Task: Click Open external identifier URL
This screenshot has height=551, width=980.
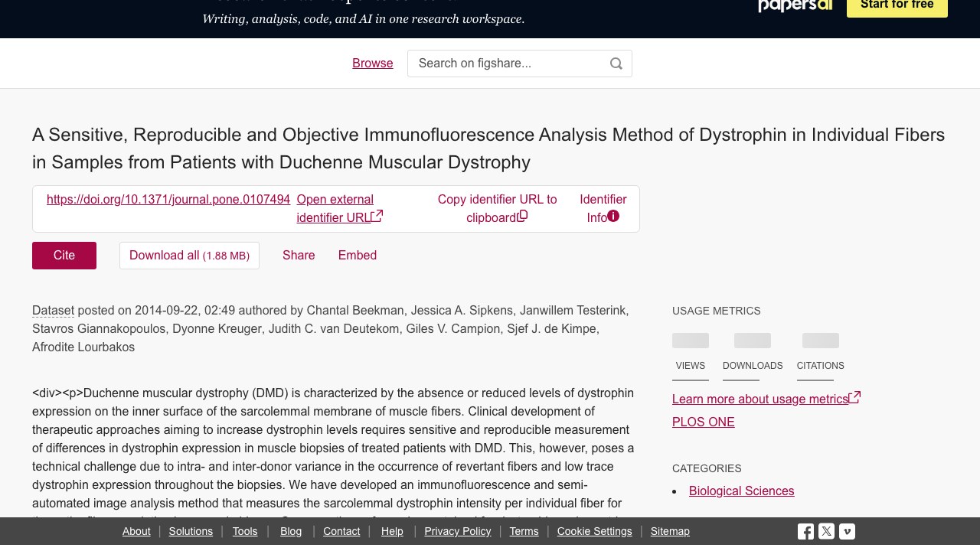Action: click(x=339, y=208)
